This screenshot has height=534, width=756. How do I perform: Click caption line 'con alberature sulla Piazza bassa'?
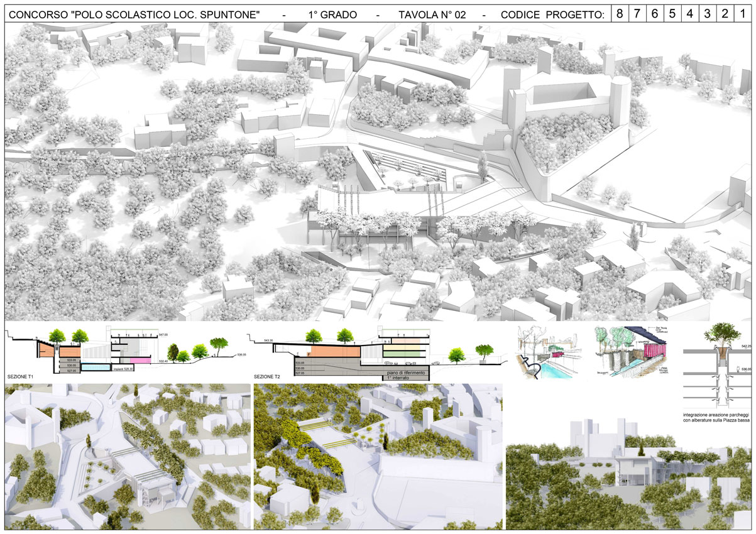715,422
